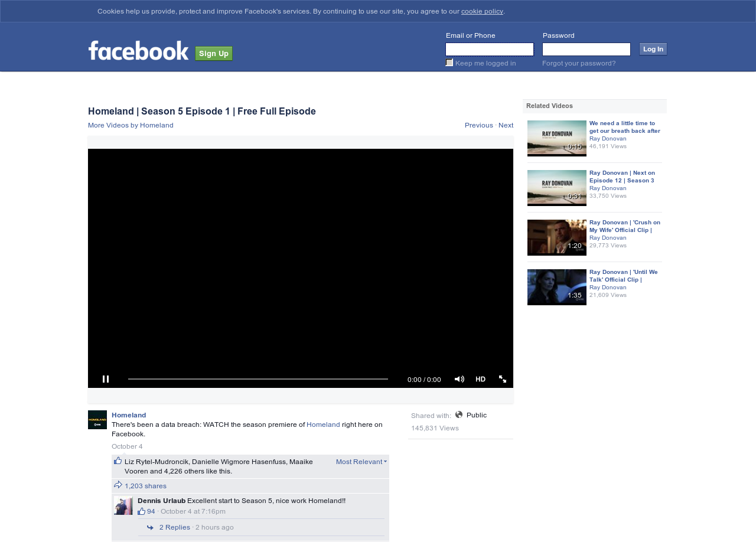Open the cookie policy link
Viewport: 756px width, 542px height.
482,11
